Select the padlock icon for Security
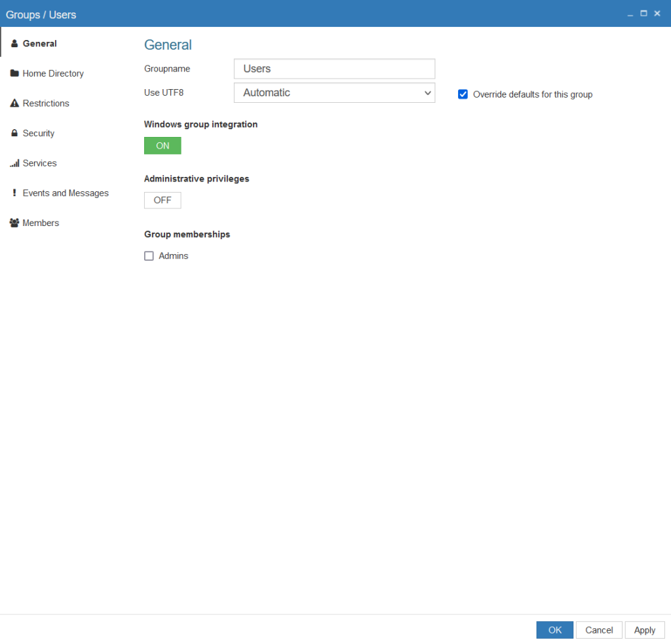671x644 pixels. tap(14, 133)
